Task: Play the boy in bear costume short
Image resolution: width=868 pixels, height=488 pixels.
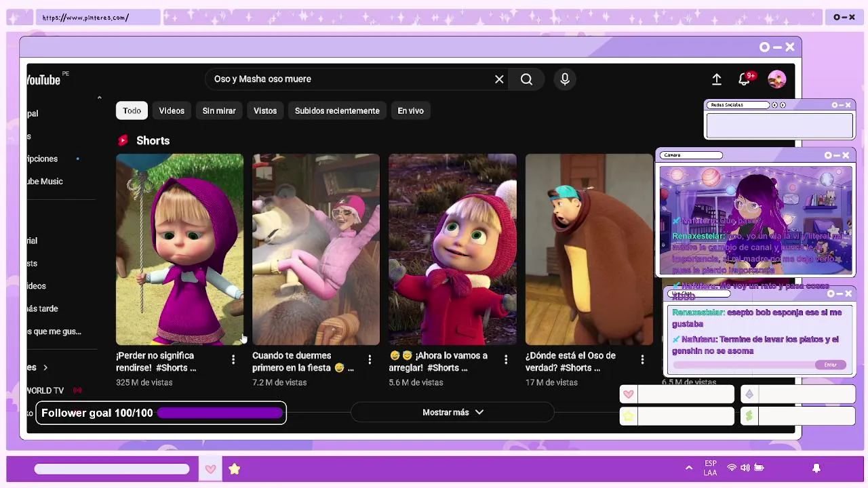Action: coord(589,249)
